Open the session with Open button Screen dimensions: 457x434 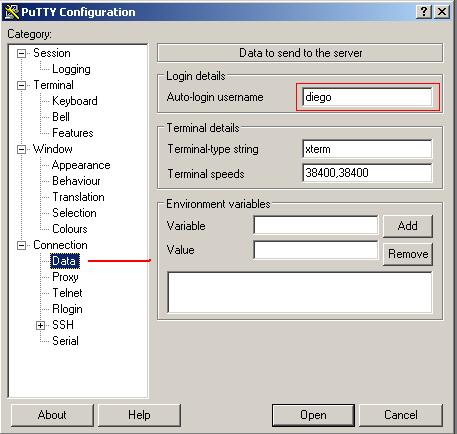point(313,415)
